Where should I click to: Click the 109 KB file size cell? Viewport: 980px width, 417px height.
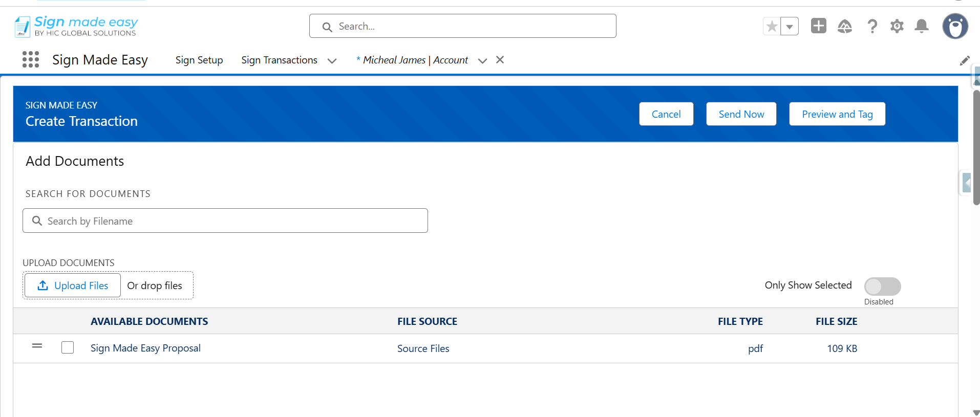click(842, 348)
